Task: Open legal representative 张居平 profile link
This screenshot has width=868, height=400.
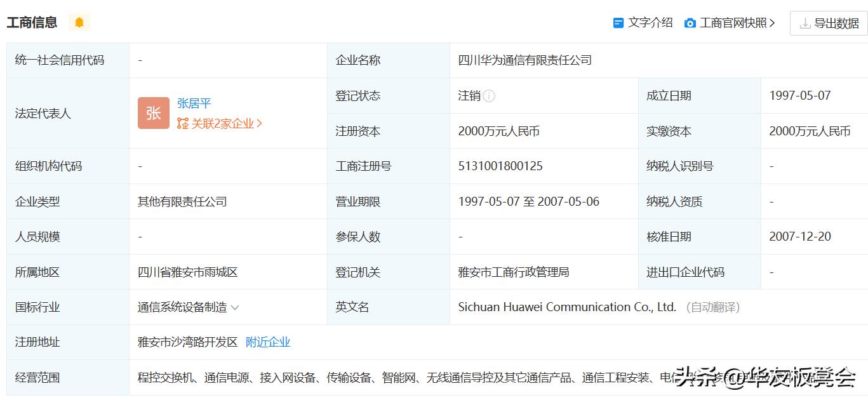Action: 194,103
